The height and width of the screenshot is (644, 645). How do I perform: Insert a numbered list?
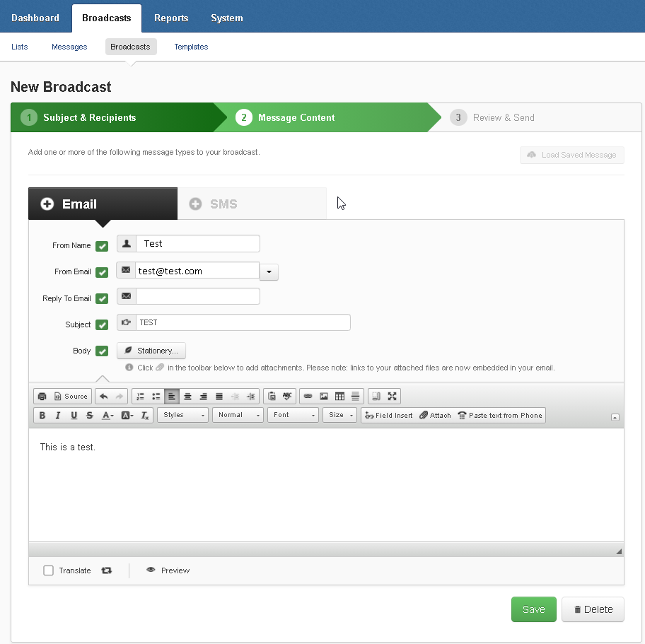[x=140, y=397]
